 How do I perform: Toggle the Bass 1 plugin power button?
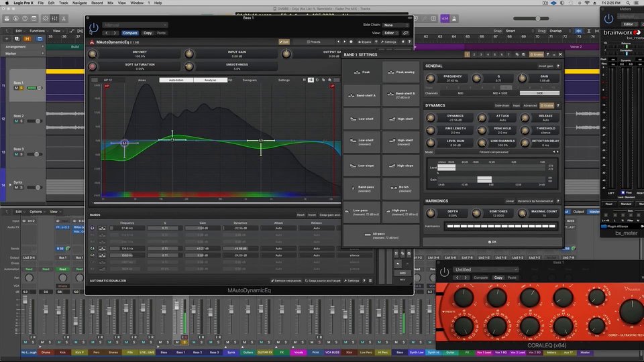pos(94,27)
